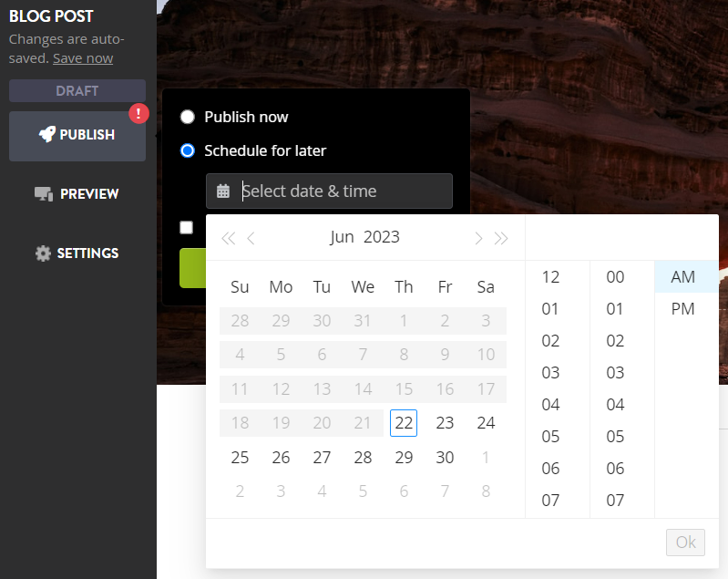
Task: Click the Save now link
Action: 83,58
